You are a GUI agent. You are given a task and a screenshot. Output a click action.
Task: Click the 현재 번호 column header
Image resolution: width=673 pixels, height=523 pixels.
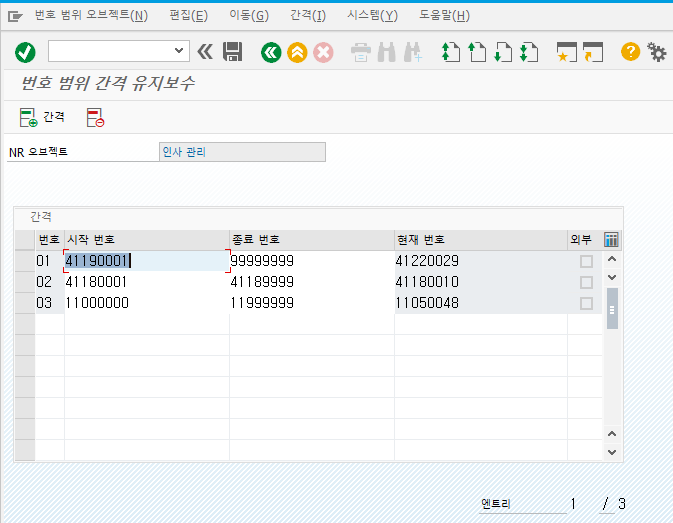[481, 239]
